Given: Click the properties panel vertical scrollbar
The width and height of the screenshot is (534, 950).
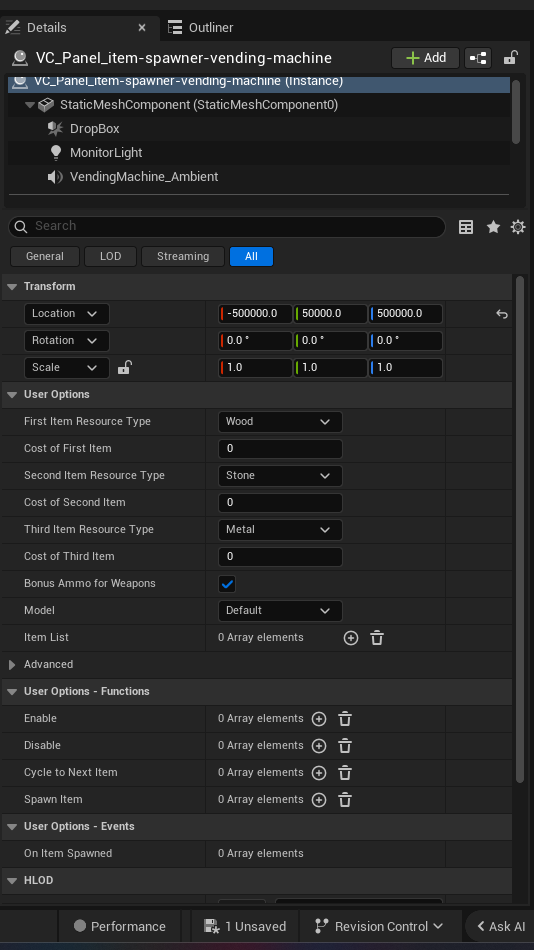Looking at the screenshot, I should (x=519, y=530).
